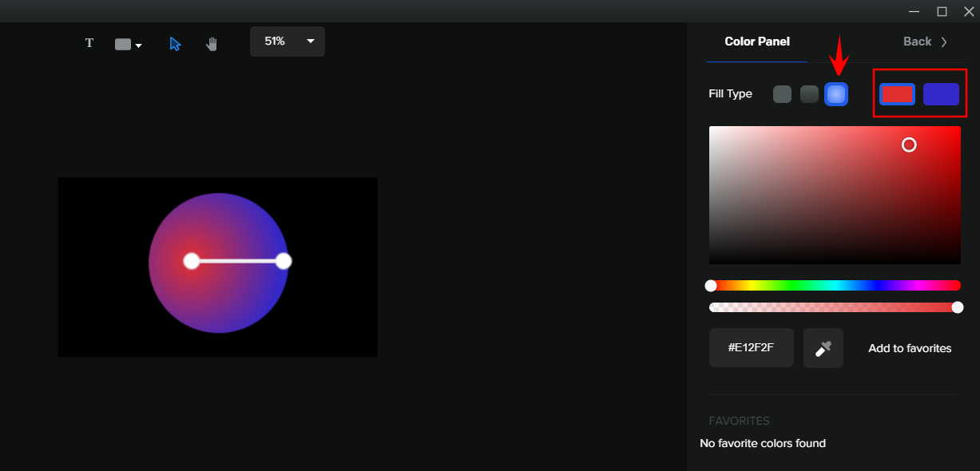980x471 pixels.
Task: Pick the blue gradient color stop swatch
Action: pyautogui.click(x=941, y=94)
